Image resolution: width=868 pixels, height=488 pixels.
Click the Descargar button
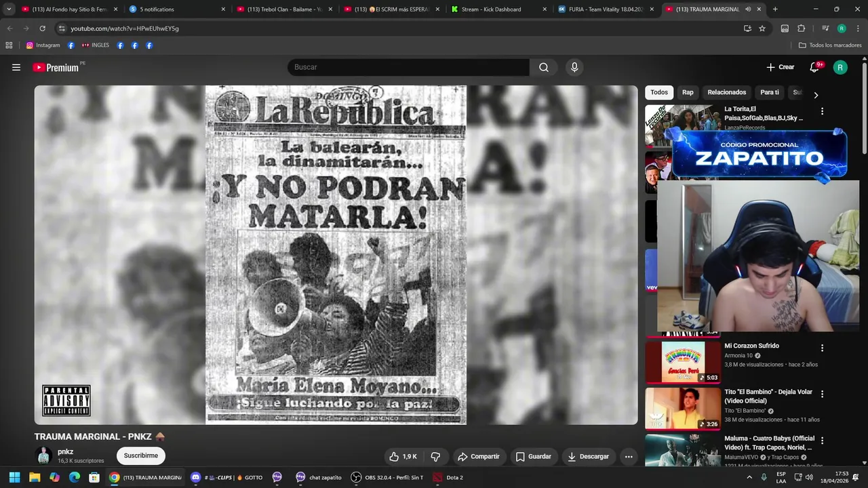point(589,457)
